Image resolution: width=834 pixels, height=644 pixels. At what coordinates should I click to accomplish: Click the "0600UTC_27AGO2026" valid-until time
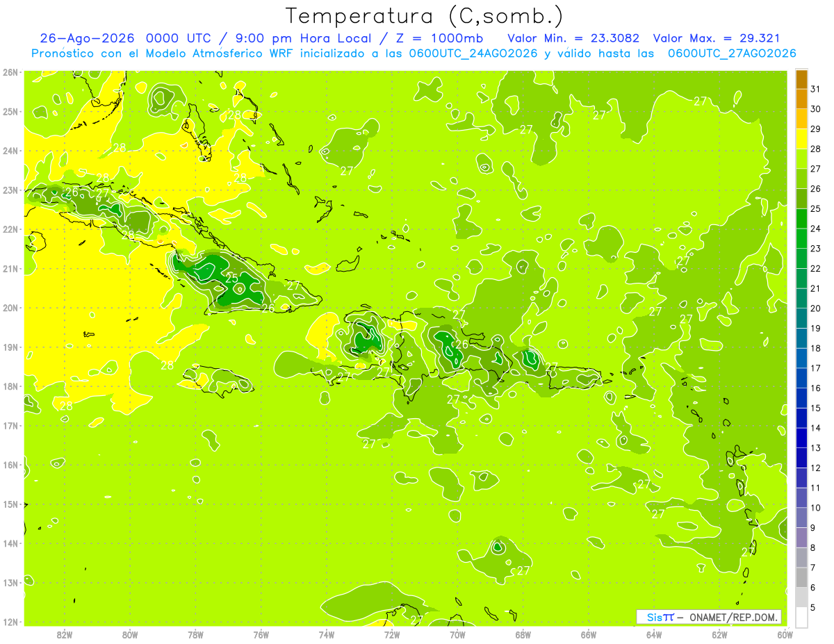coord(731,53)
